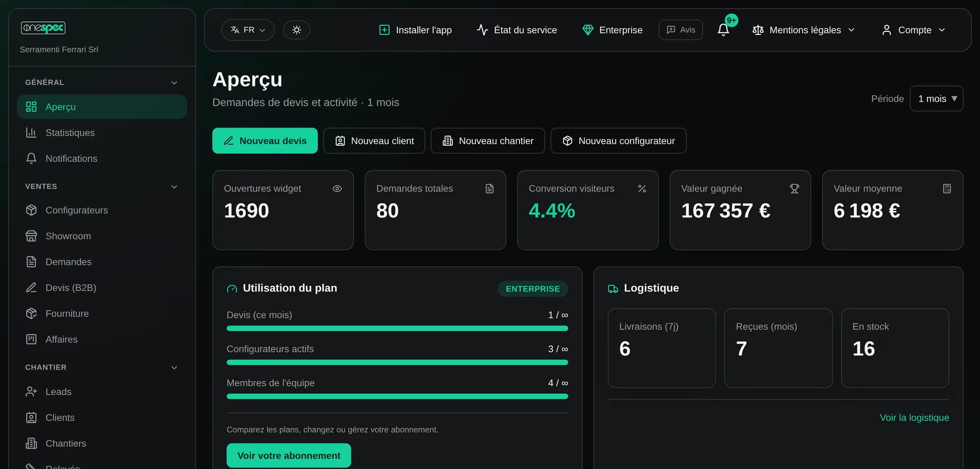Image resolution: width=980 pixels, height=469 pixels.
Task: Click Nouveau chantier button
Action: (x=488, y=141)
